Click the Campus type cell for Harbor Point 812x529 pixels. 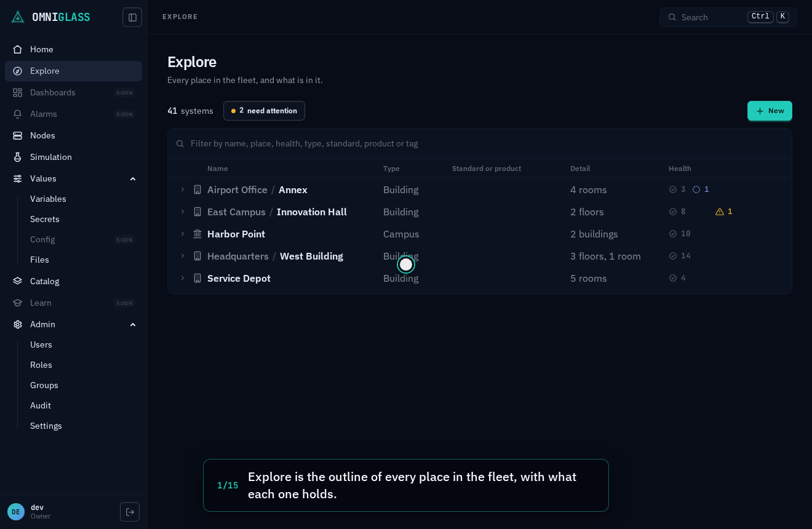401,234
